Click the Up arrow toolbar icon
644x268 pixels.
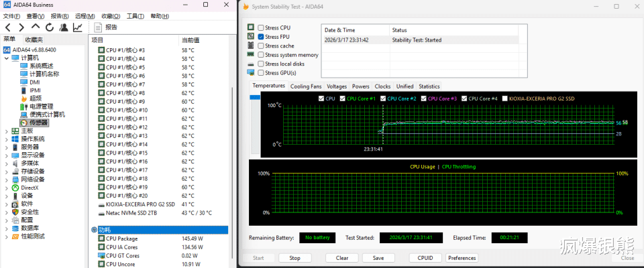point(36,27)
